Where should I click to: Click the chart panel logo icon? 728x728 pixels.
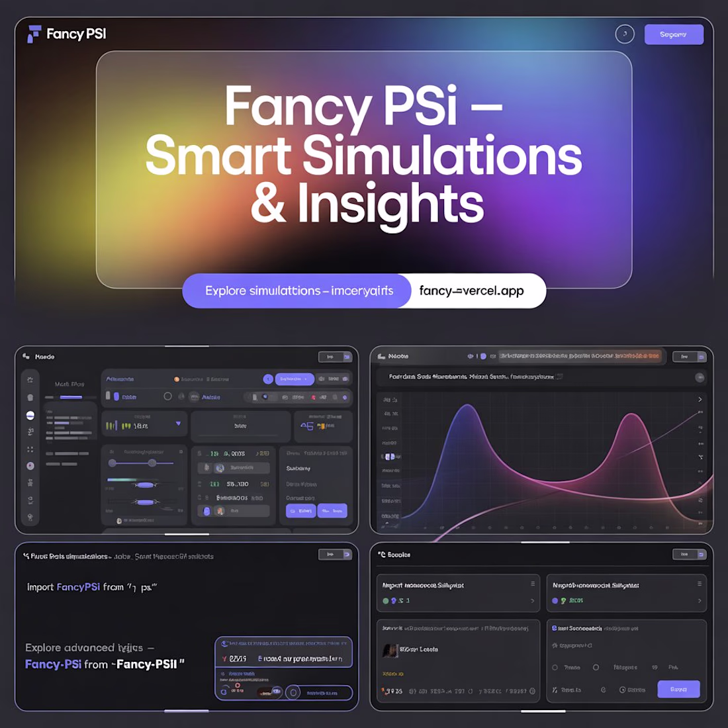[381, 356]
